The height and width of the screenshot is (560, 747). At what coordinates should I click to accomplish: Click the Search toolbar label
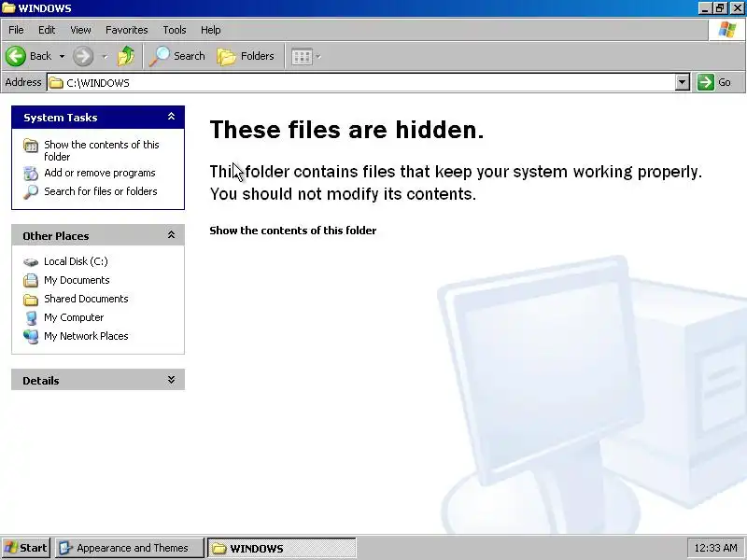pos(190,56)
